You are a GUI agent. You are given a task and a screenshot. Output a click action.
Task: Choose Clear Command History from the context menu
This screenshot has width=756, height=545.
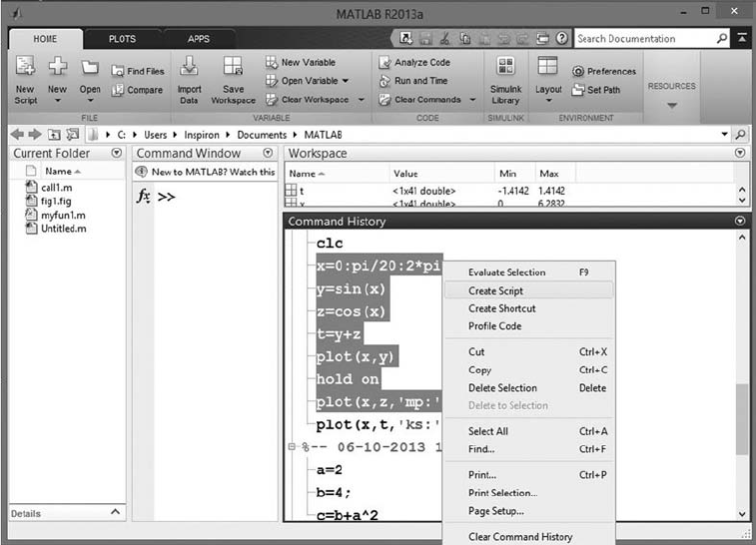[528, 536]
